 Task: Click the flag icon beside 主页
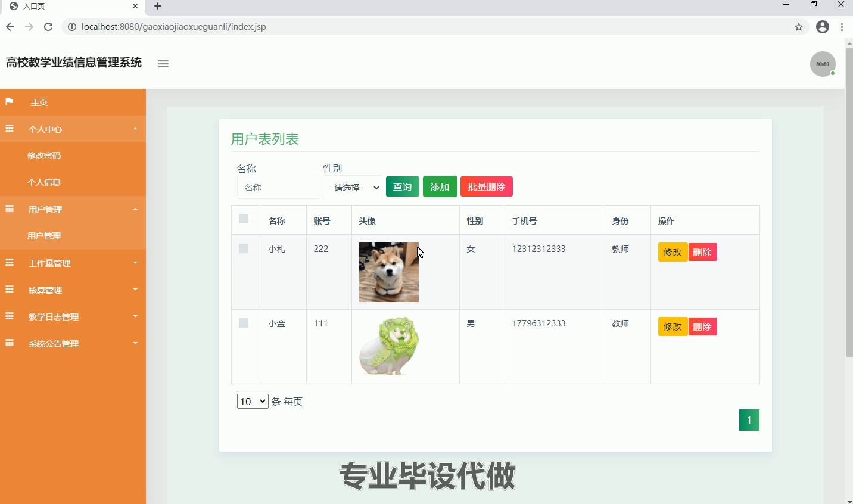9,102
